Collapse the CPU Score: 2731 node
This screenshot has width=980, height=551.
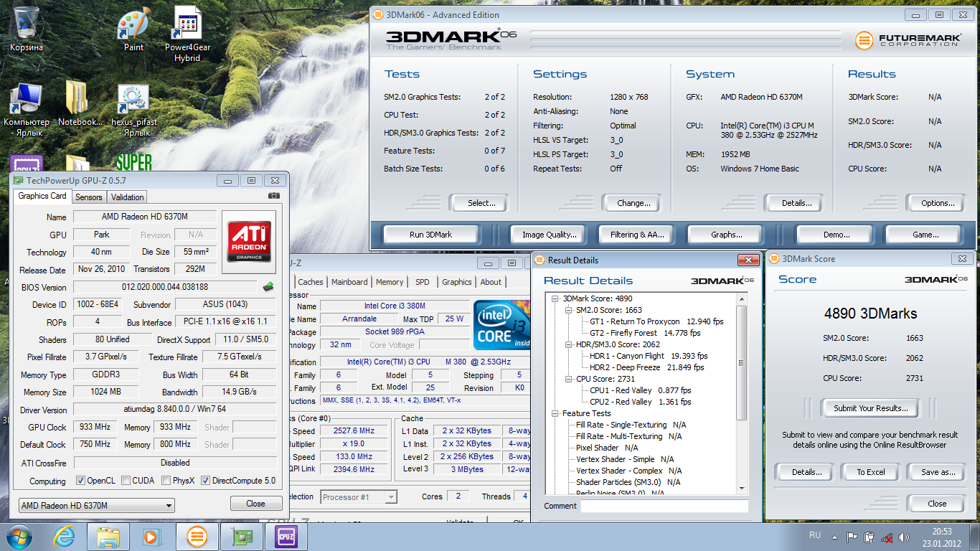tap(568, 379)
